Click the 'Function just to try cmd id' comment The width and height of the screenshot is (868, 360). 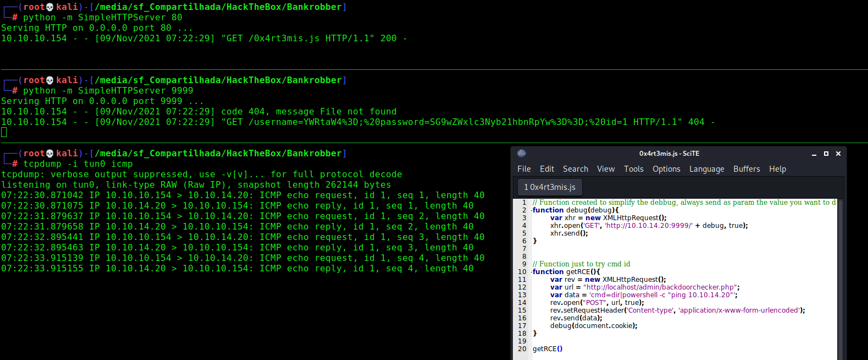point(582,264)
